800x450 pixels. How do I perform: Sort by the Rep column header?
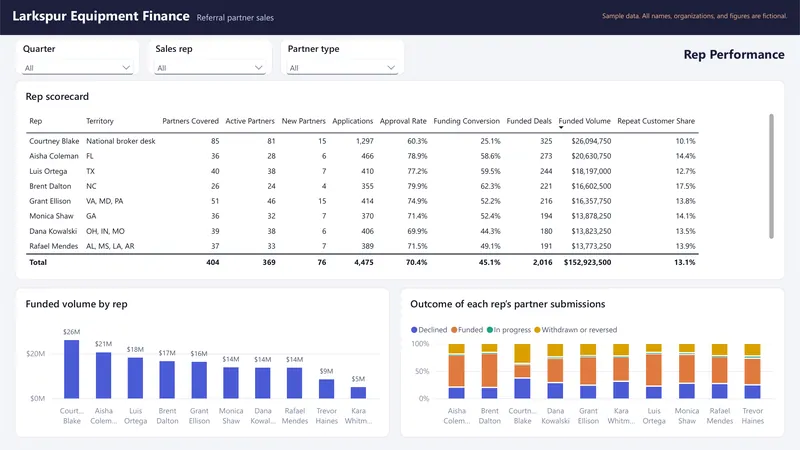[36, 121]
